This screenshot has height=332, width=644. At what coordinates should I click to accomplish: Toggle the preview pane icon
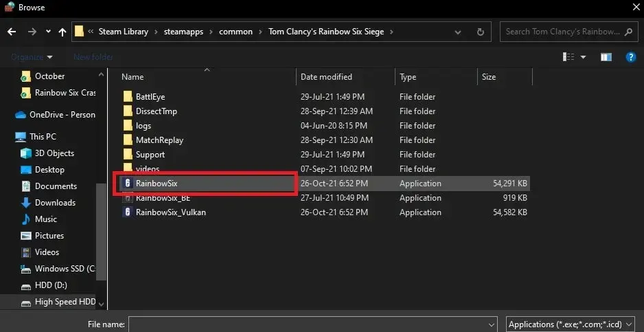point(606,57)
